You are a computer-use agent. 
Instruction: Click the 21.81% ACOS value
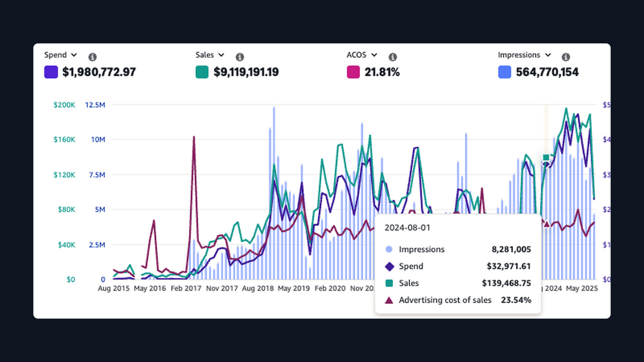pyautogui.click(x=382, y=72)
